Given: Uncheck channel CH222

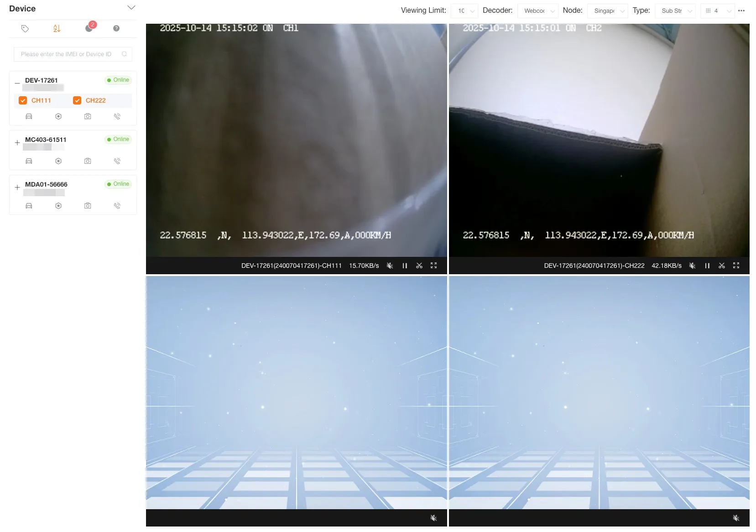Looking at the screenshot, I should pos(77,100).
